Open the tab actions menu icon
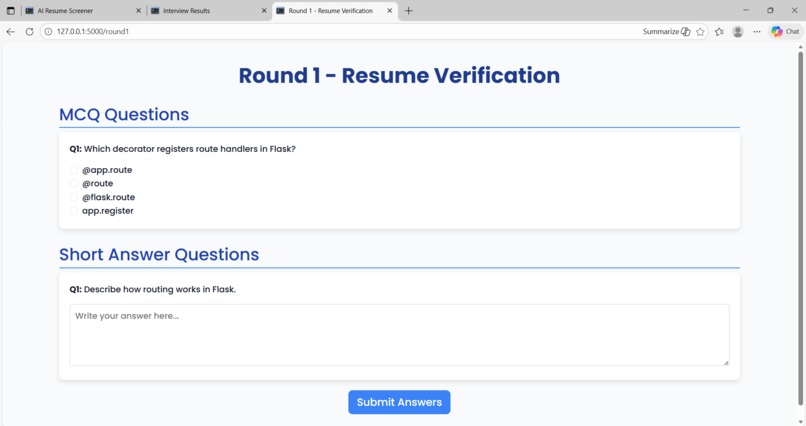This screenshot has width=806, height=426. point(10,10)
